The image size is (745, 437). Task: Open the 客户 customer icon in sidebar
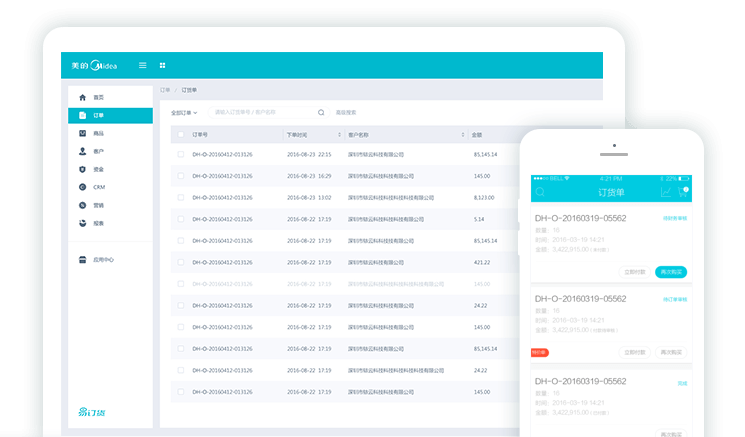click(x=82, y=151)
